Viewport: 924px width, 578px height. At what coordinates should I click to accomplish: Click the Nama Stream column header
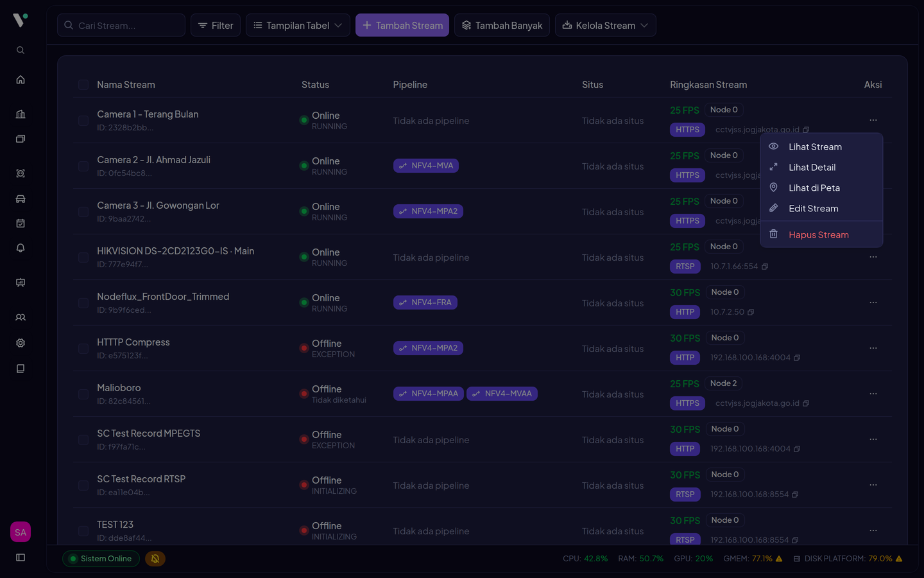(126, 85)
